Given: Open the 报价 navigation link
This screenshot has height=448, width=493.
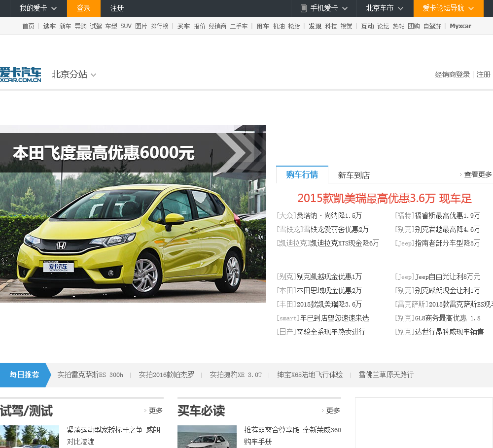Looking at the screenshot, I should pos(199,26).
